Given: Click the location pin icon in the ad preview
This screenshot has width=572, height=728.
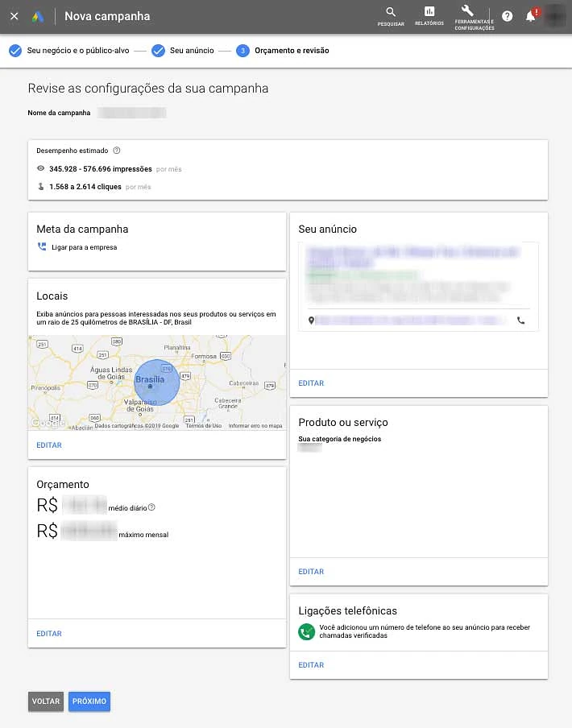Looking at the screenshot, I should point(311,321).
